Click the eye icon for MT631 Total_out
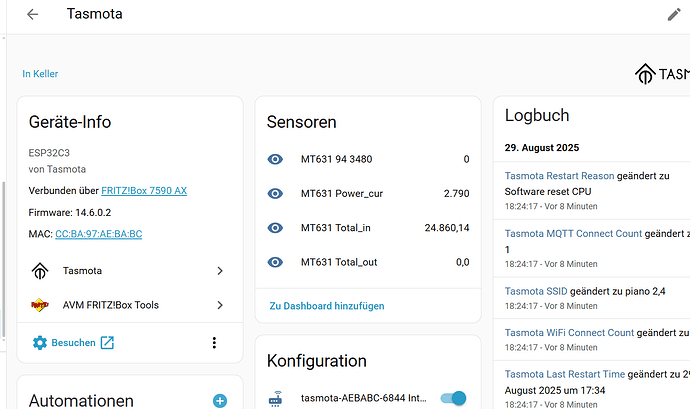 276,262
